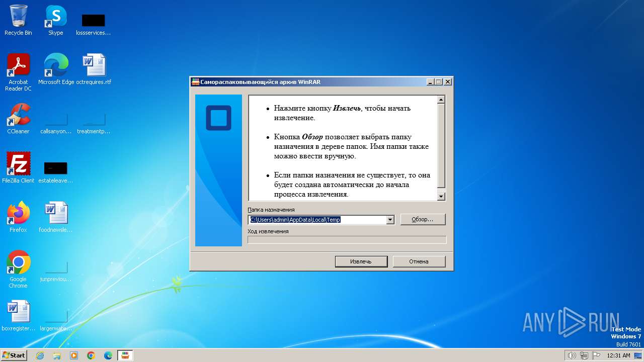Select the largerwater desktop file

(56, 320)
